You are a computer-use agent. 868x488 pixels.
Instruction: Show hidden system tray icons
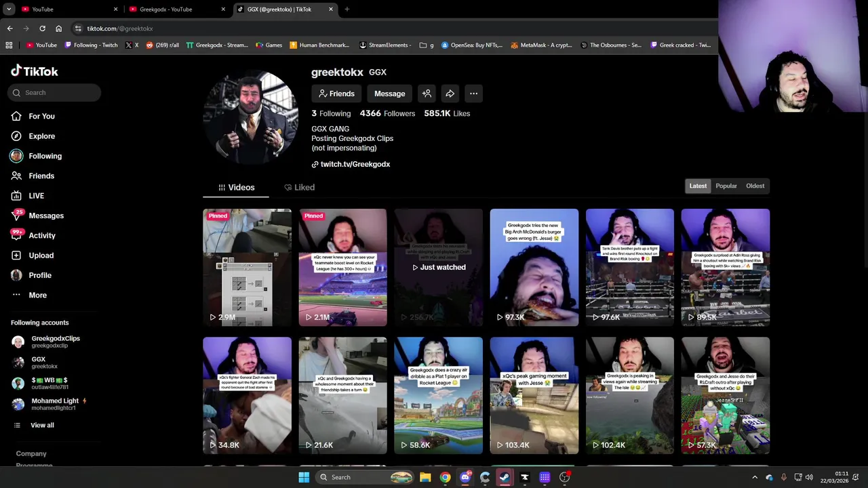point(755,477)
